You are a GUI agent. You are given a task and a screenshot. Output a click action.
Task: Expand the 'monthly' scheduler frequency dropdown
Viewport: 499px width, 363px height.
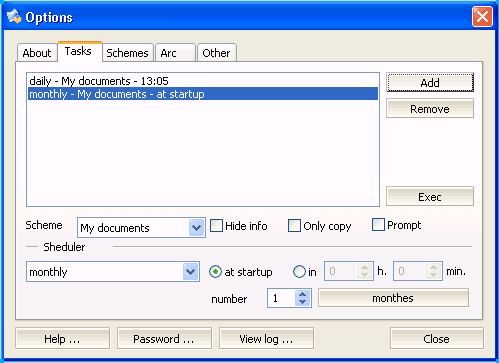point(191,271)
